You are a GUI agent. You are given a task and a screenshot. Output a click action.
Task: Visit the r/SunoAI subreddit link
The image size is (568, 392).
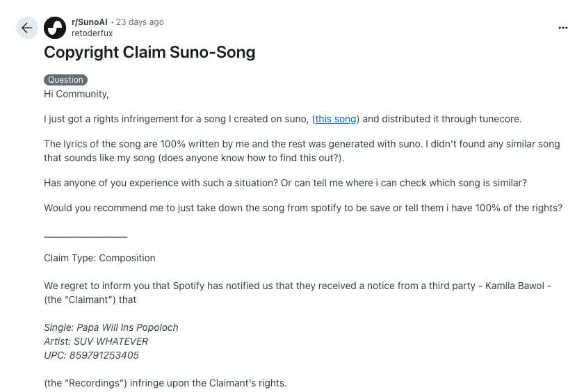tap(90, 22)
